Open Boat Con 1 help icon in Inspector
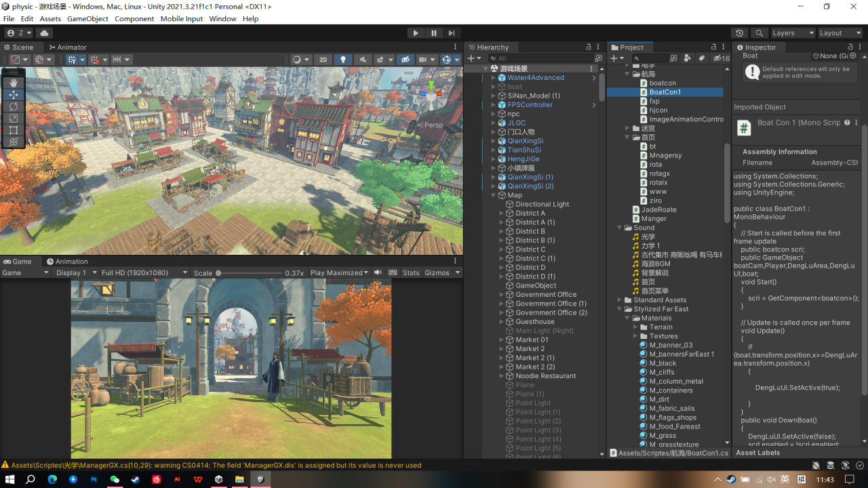The width and height of the screenshot is (868, 488). click(847, 123)
